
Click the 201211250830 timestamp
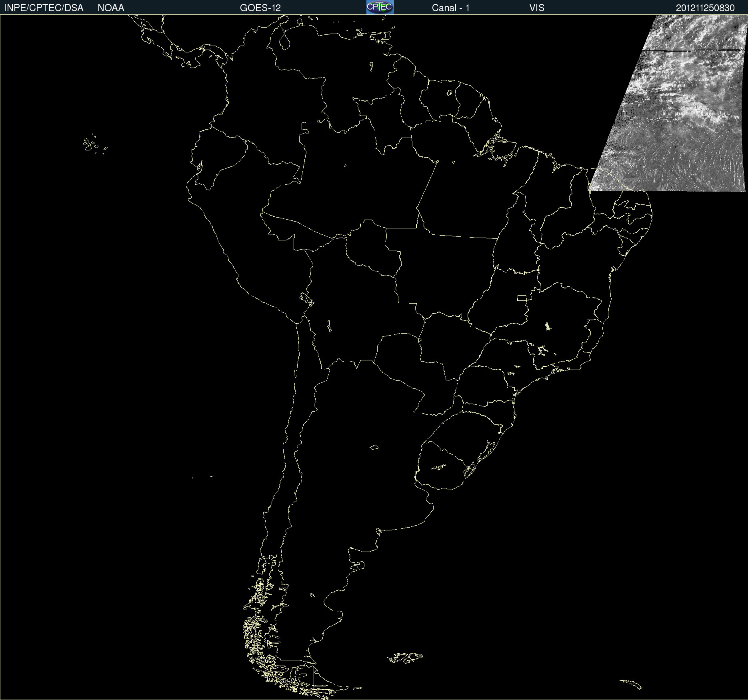point(705,8)
